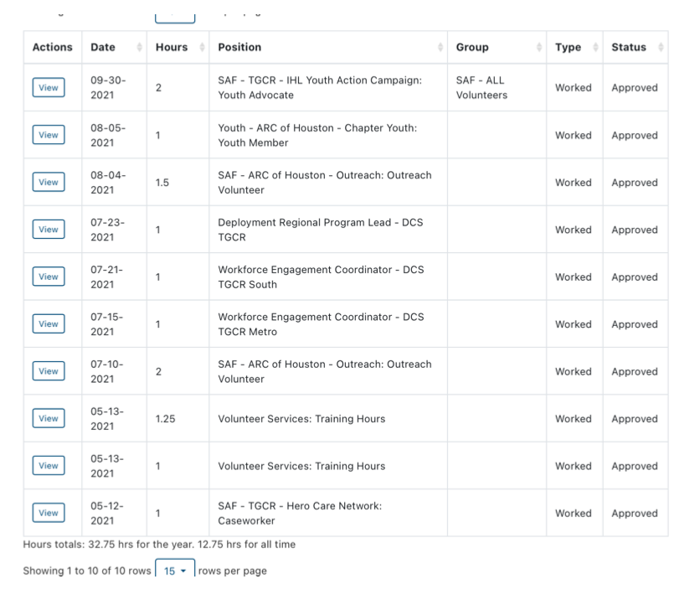700x605 pixels.
Task: View the 1.25-hour Training Hours entry
Action: tap(49, 419)
